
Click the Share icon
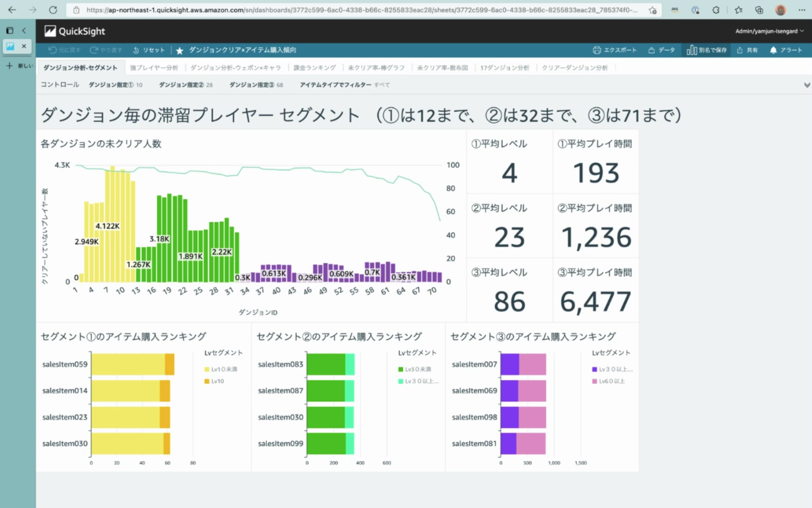pyautogui.click(x=740, y=50)
